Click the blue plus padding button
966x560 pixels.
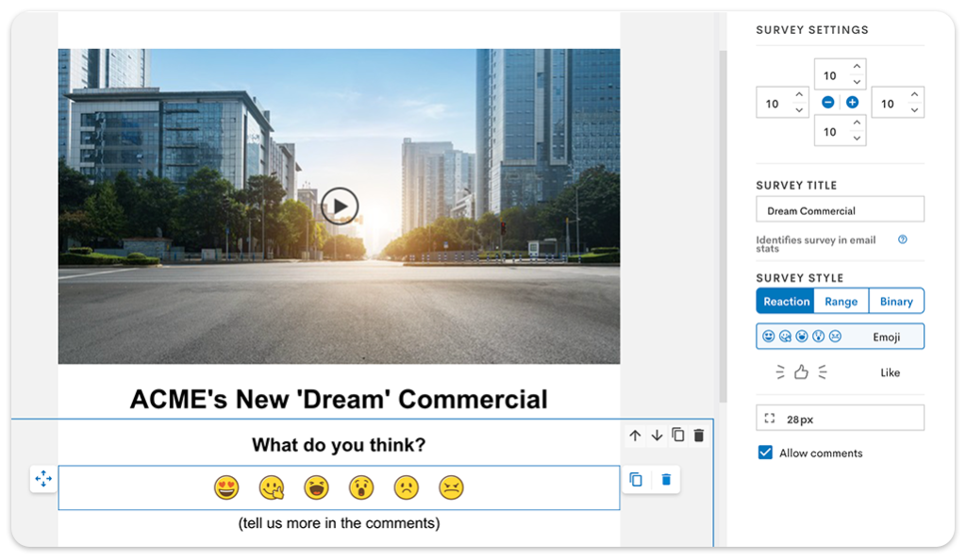[x=852, y=102]
